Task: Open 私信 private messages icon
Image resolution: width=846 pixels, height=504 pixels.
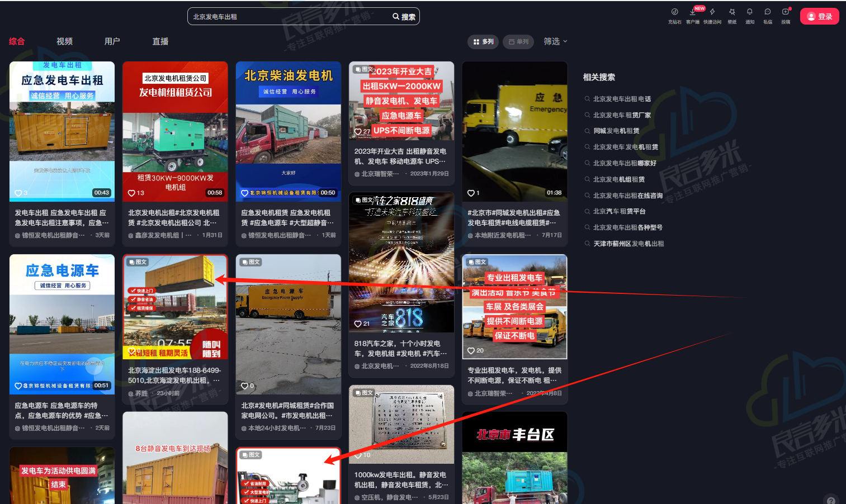Action: 768,12
